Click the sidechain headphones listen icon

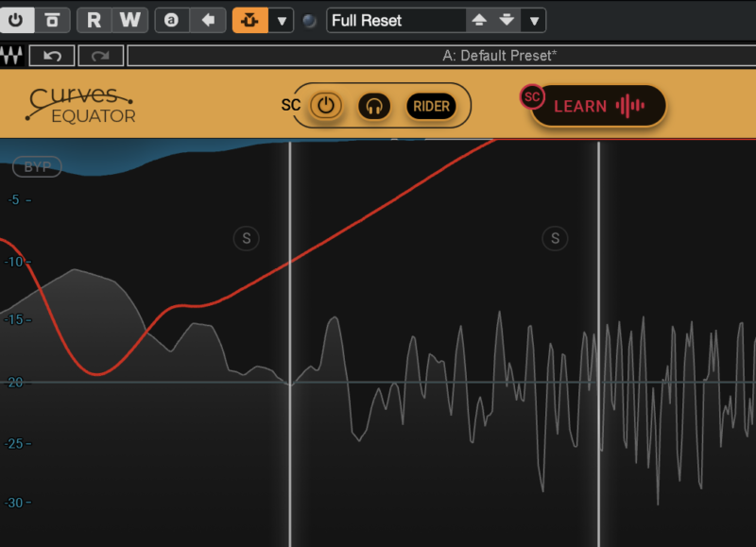coord(374,106)
